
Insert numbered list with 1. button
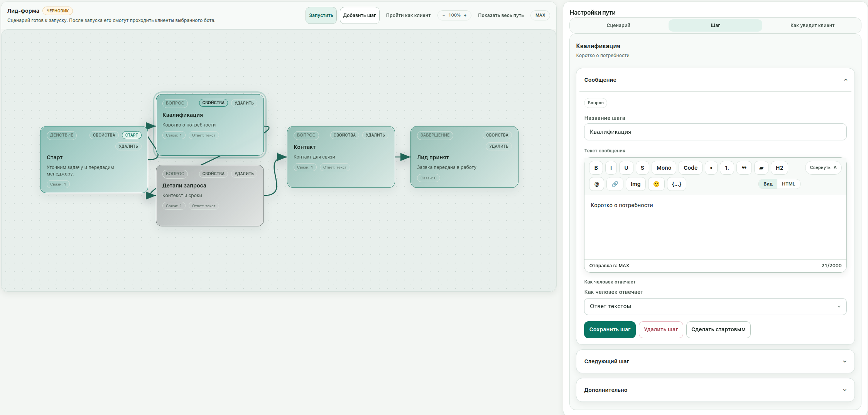point(727,168)
